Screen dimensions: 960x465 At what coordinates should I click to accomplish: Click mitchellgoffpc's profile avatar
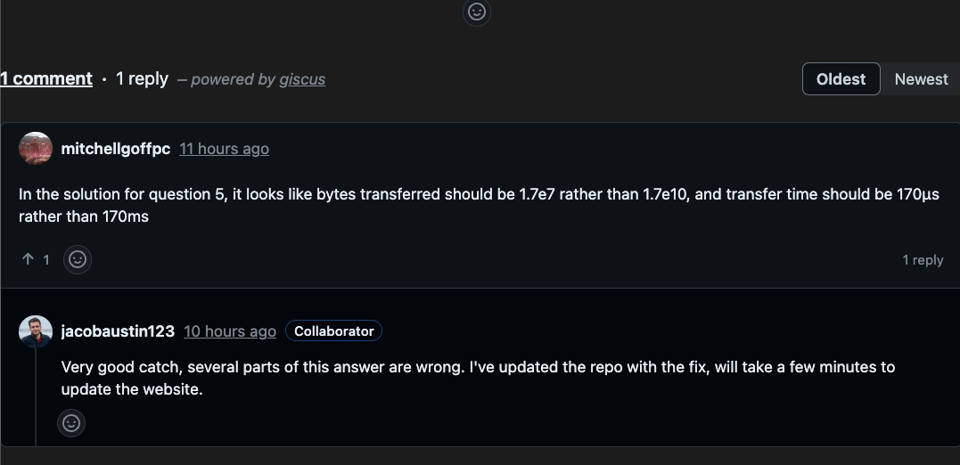point(36,148)
